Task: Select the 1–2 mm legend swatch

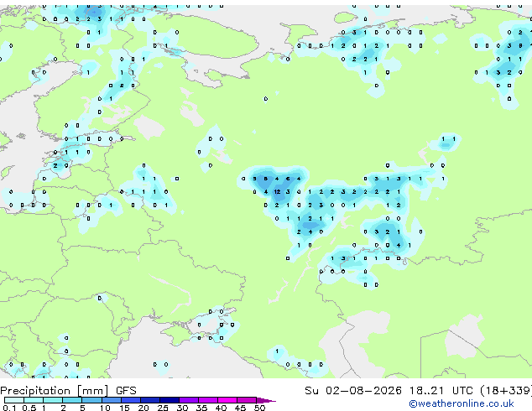Action: (53, 400)
